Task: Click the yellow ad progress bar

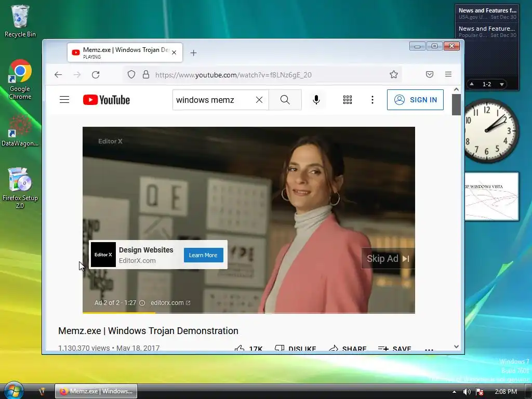Action: [x=119, y=312]
